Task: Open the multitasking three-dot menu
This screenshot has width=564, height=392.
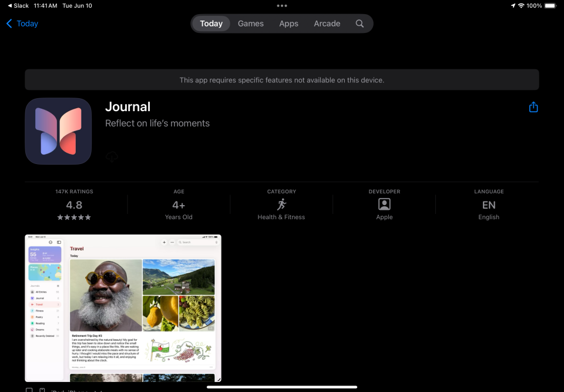Action: [282, 6]
